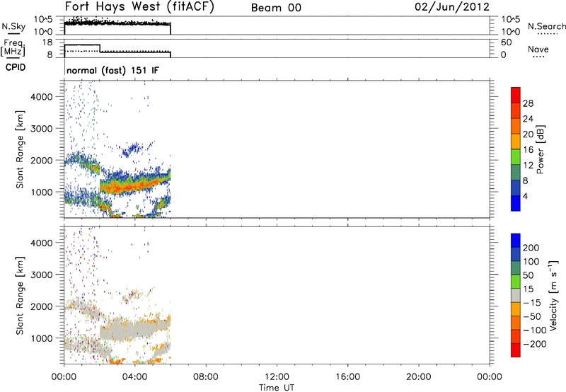Image resolution: width=566 pixels, height=392 pixels.
Task: Click the red segment of Power colorbar
Action: pyautogui.click(x=516, y=95)
